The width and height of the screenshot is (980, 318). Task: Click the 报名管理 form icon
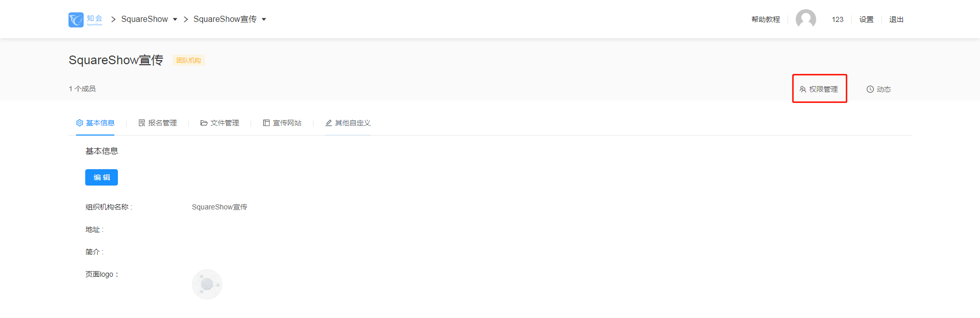[142, 123]
